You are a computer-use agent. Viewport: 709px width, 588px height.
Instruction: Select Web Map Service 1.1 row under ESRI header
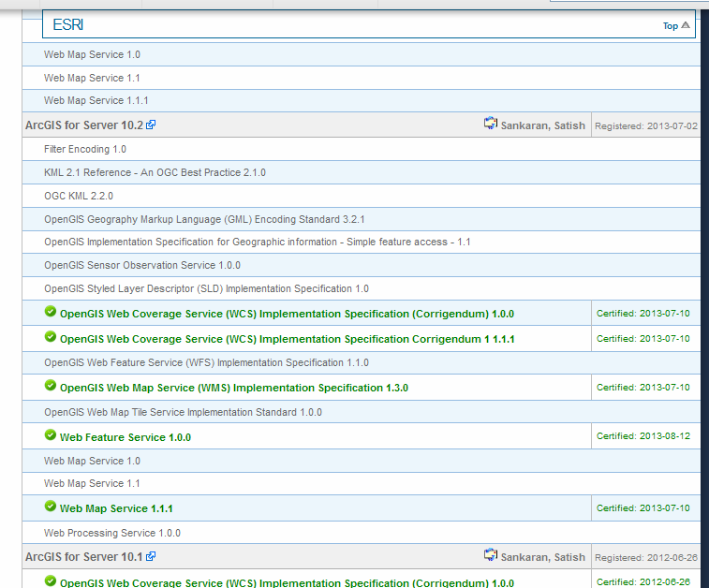click(361, 78)
